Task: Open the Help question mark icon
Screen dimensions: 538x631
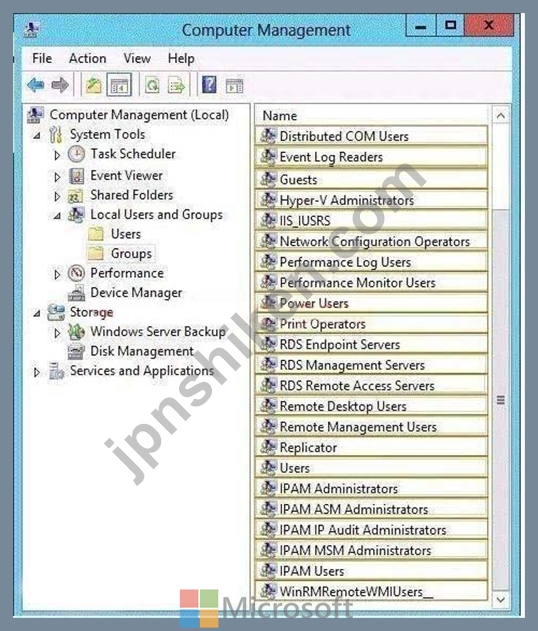Action: click(x=209, y=85)
